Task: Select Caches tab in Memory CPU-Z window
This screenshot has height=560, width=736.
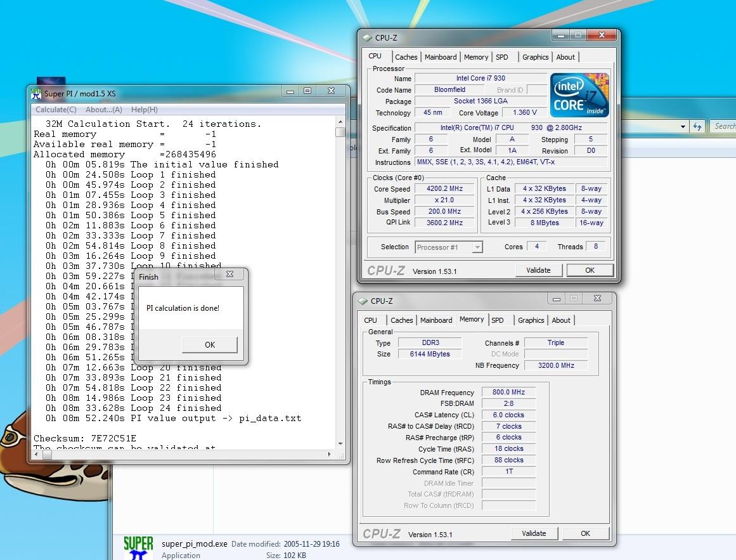Action: (x=402, y=320)
